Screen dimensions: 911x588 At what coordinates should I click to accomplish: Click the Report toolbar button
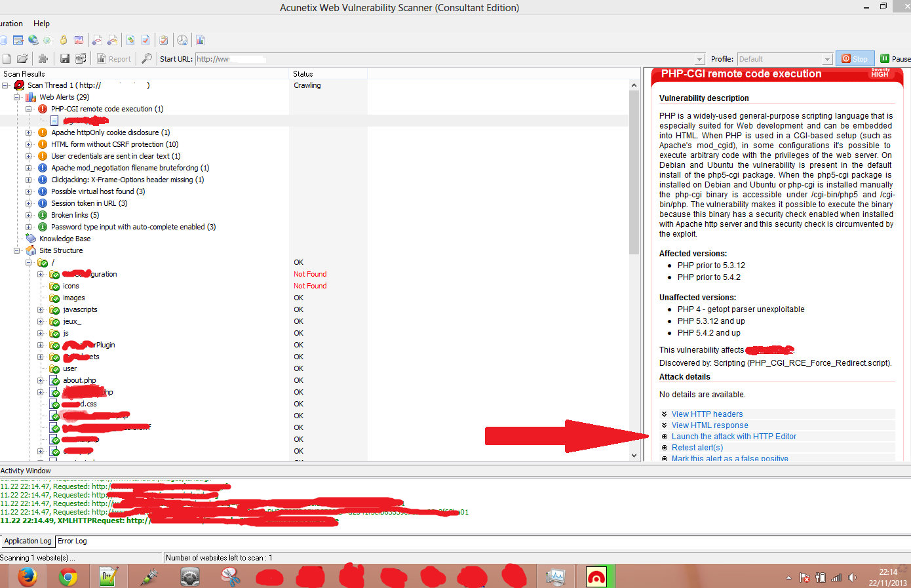pyautogui.click(x=114, y=59)
